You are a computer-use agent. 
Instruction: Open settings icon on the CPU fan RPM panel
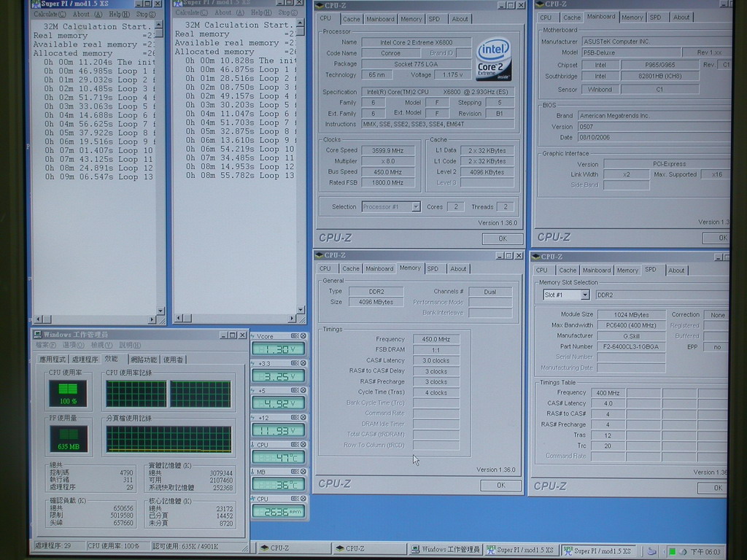[295, 499]
